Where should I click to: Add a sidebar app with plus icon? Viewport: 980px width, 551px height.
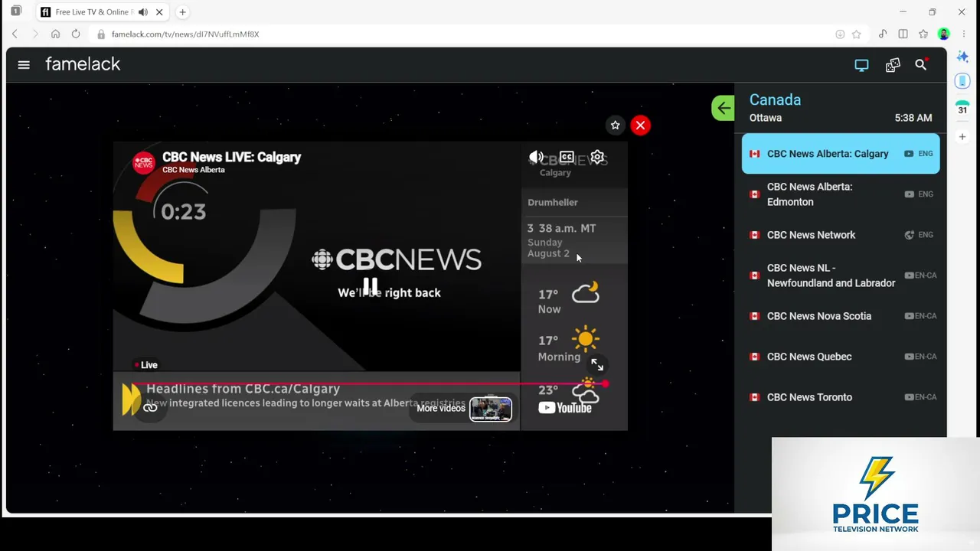[x=963, y=137]
